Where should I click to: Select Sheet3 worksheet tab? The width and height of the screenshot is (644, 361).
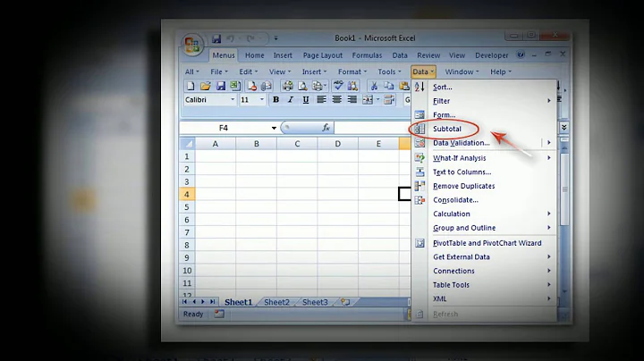point(315,302)
